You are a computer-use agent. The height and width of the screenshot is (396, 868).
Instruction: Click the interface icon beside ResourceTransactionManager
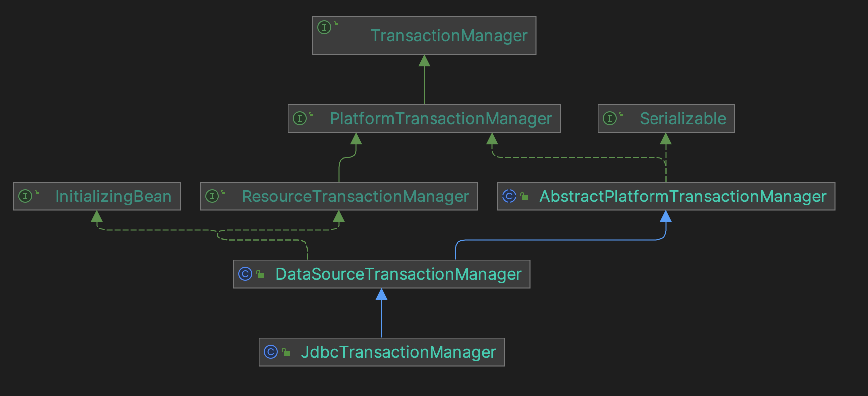point(212,196)
